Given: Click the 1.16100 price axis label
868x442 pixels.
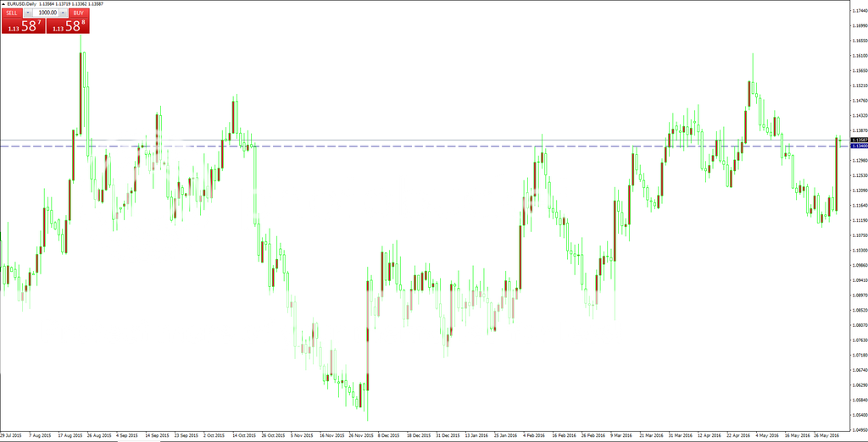Looking at the screenshot, I should click(860, 56).
